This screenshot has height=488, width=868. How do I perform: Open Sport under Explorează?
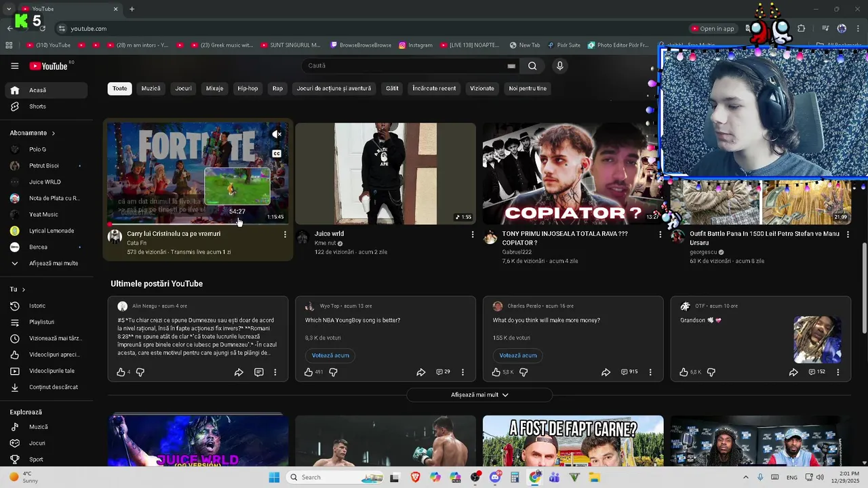(x=46, y=460)
